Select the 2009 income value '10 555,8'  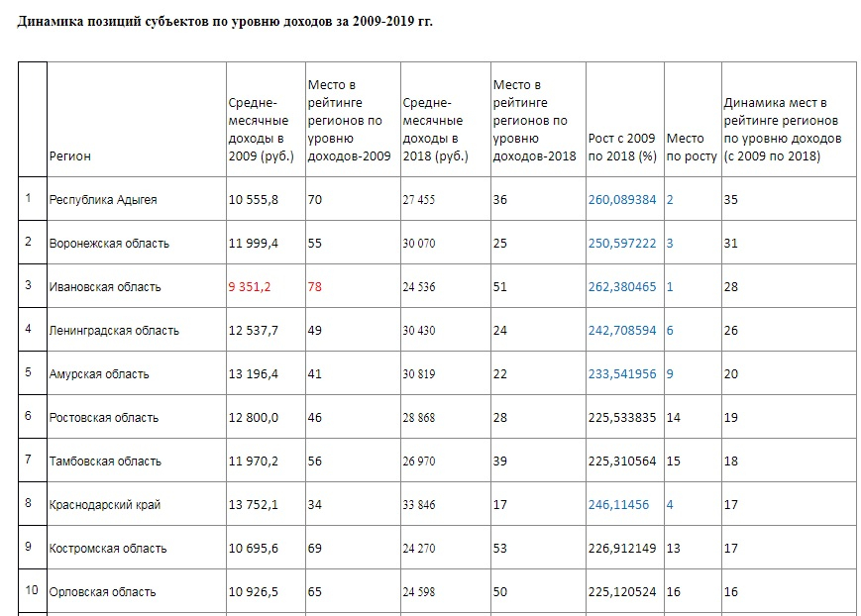pyautogui.click(x=253, y=199)
